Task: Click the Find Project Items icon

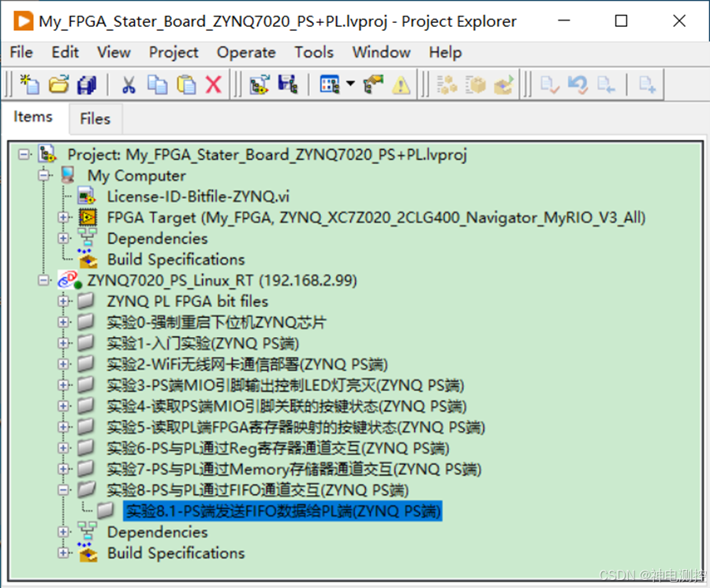Action: click(373, 84)
